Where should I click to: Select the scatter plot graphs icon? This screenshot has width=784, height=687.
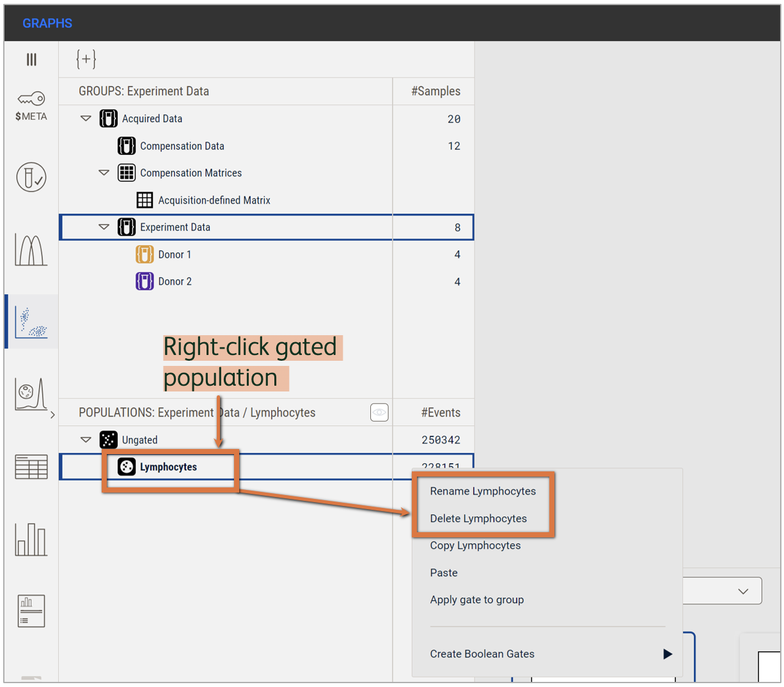[x=31, y=322]
